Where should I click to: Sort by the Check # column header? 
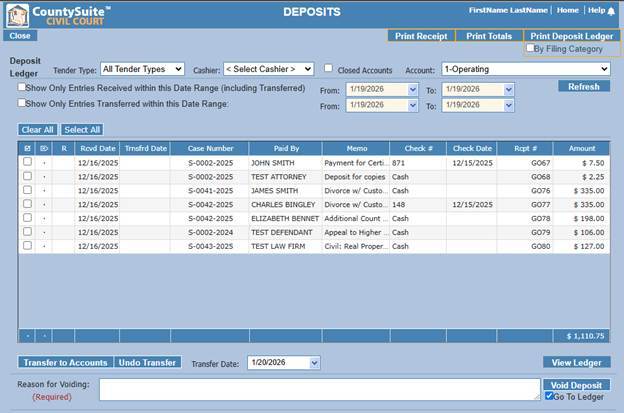pyautogui.click(x=418, y=148)
